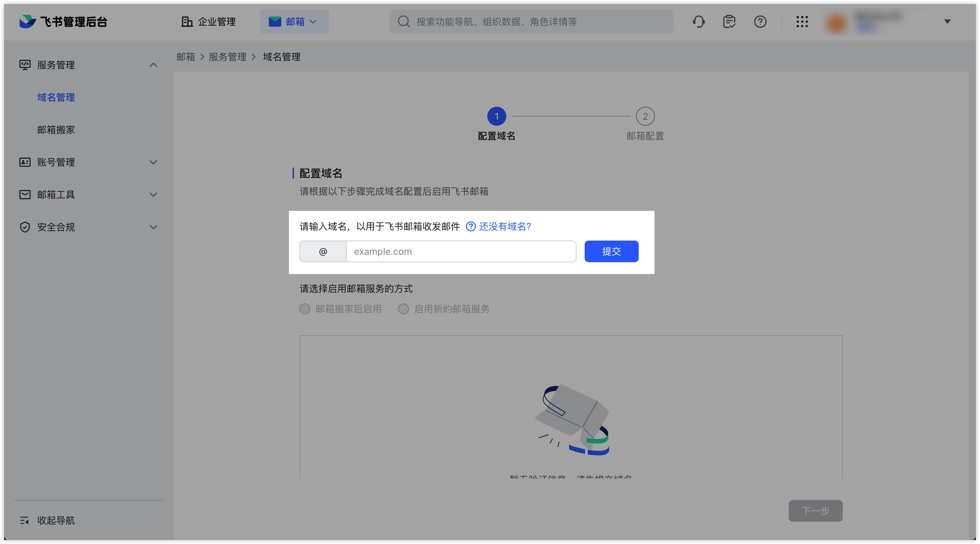Click the 安全合规 menu label
The height and width of the screenshot is (544, 980).
pos(56,227)
